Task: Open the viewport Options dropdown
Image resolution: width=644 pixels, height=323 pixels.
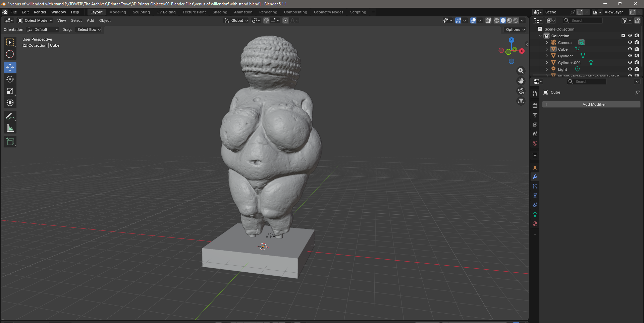Action: tap(515, 30)
